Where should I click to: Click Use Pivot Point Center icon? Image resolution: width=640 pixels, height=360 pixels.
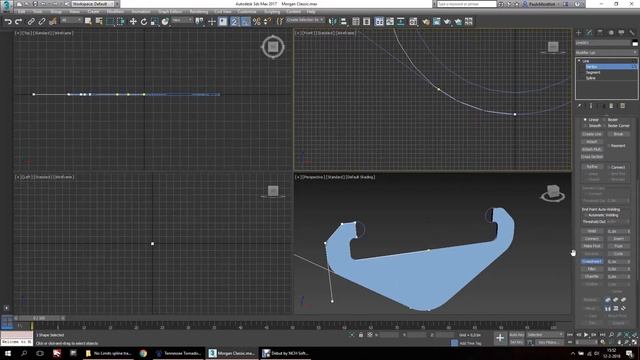coord(199,21)
